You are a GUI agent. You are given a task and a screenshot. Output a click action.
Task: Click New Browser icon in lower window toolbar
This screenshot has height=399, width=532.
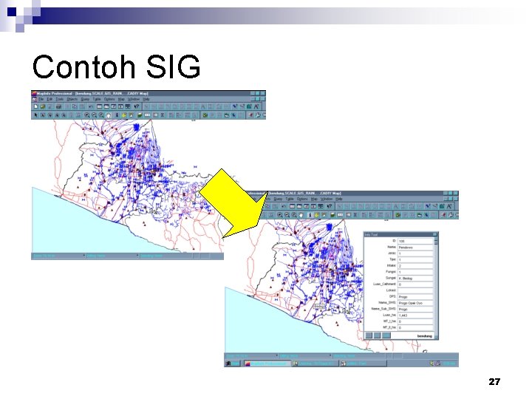[x=292, y=206]
